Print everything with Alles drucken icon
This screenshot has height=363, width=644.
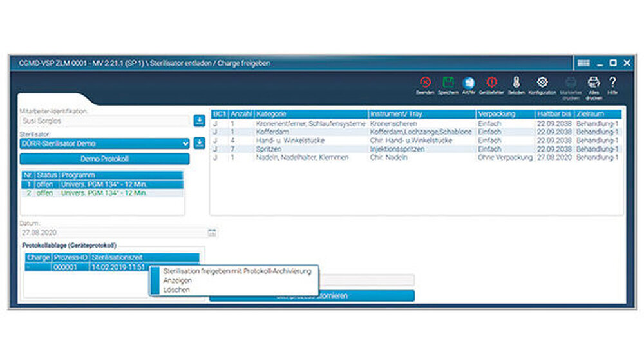pos(593,83)
